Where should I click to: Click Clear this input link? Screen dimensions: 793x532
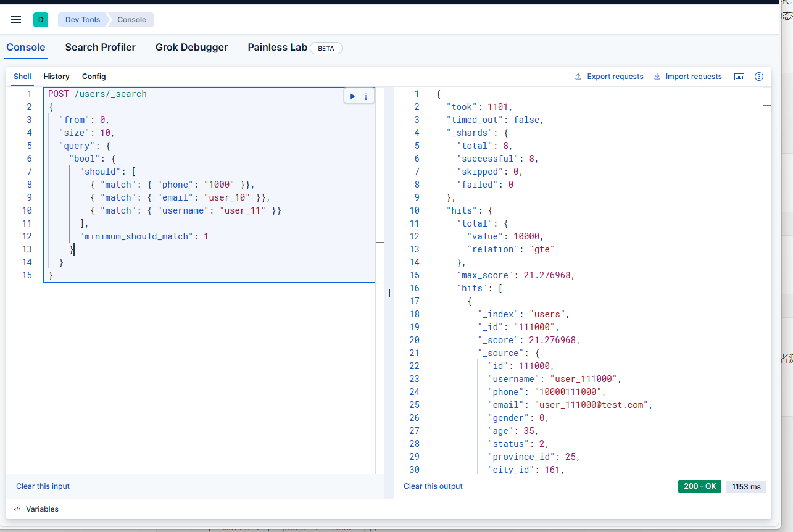pyautogui.click(x=43, y=486)
